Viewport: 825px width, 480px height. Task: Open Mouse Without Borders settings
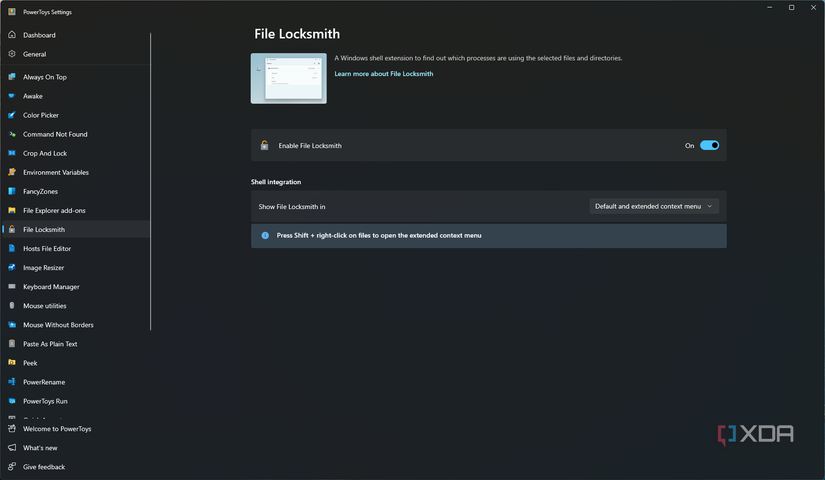point(76,325)
